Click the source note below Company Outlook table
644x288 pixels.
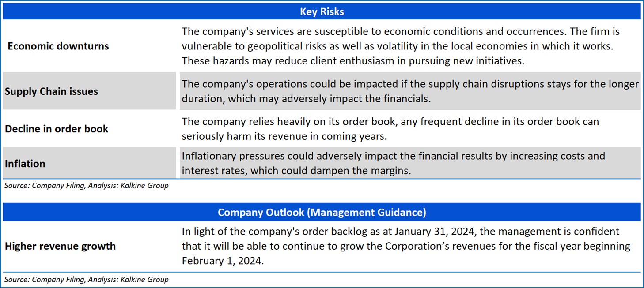[x=87, y=279]
